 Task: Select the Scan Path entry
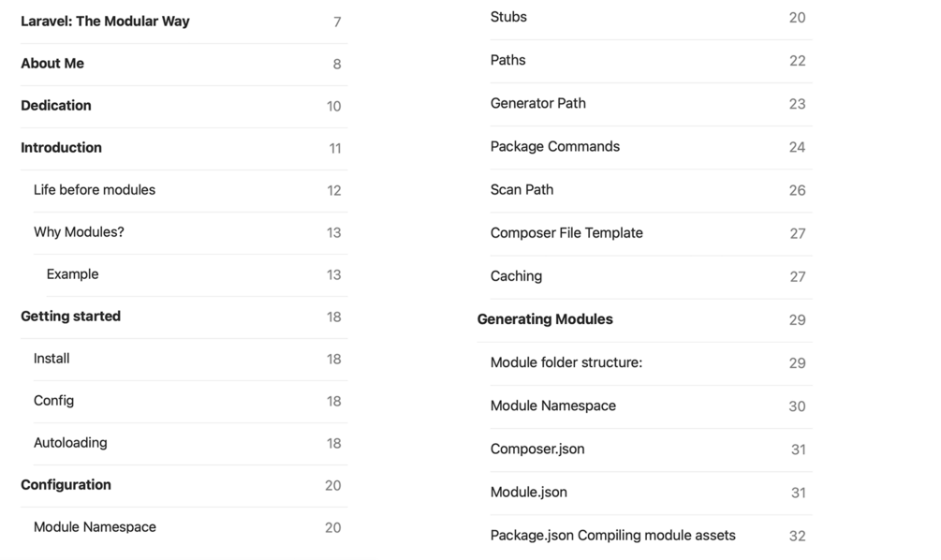coord(522,189)
